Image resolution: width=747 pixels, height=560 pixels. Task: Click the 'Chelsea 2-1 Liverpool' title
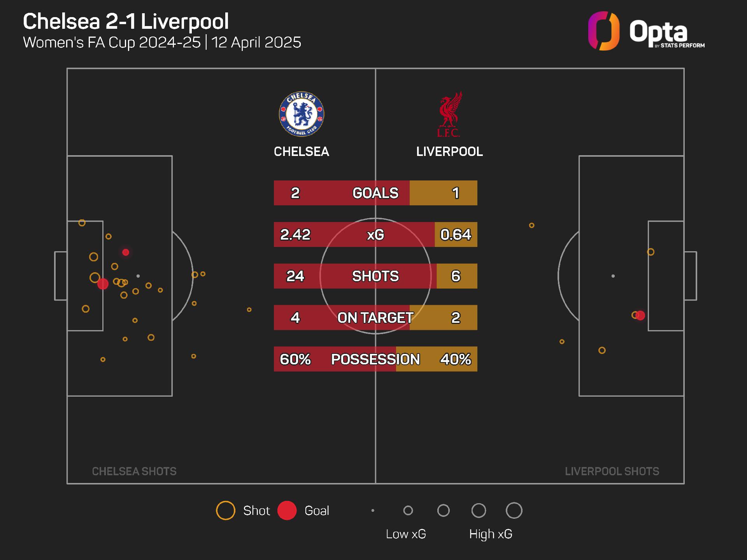pyautogui.click(x=126, y=21)
